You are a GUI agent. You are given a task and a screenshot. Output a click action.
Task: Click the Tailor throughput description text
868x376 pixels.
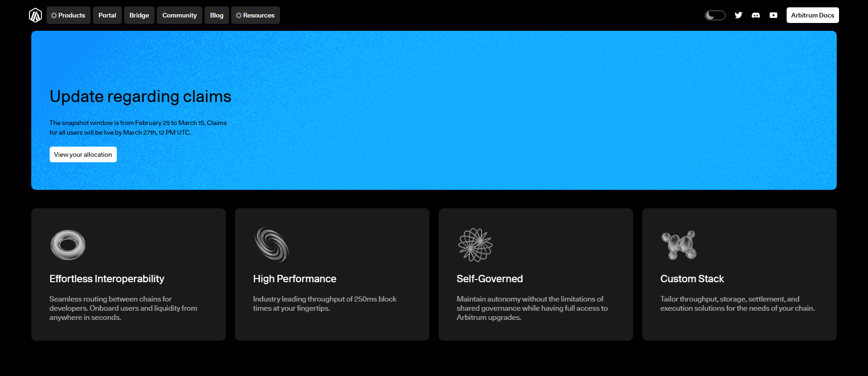click(737, 303)
